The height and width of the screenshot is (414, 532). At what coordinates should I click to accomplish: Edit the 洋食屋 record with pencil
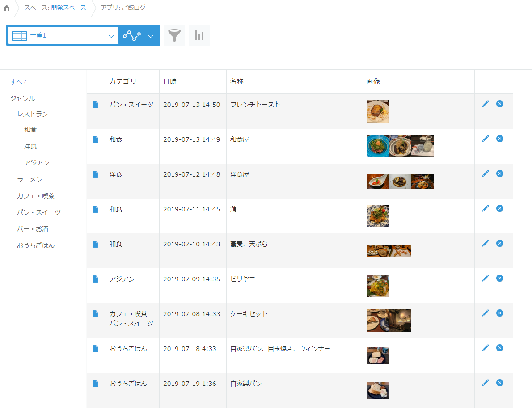coord(486,173)
